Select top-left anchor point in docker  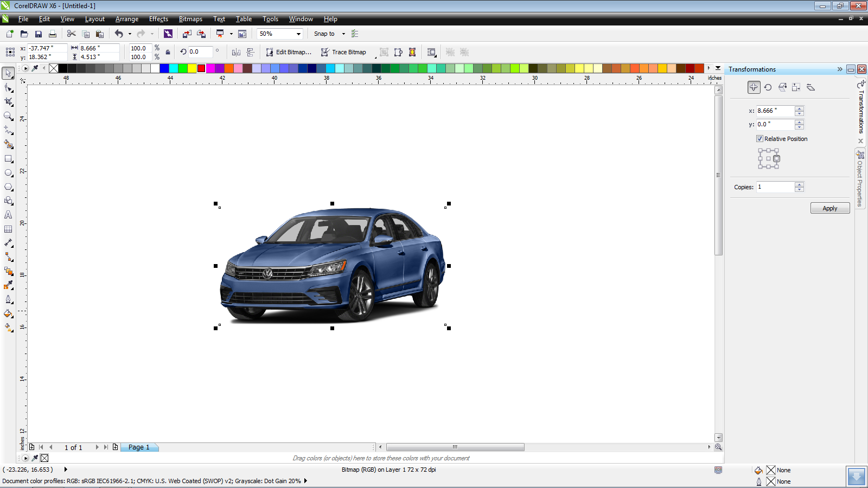click(761, 151)
